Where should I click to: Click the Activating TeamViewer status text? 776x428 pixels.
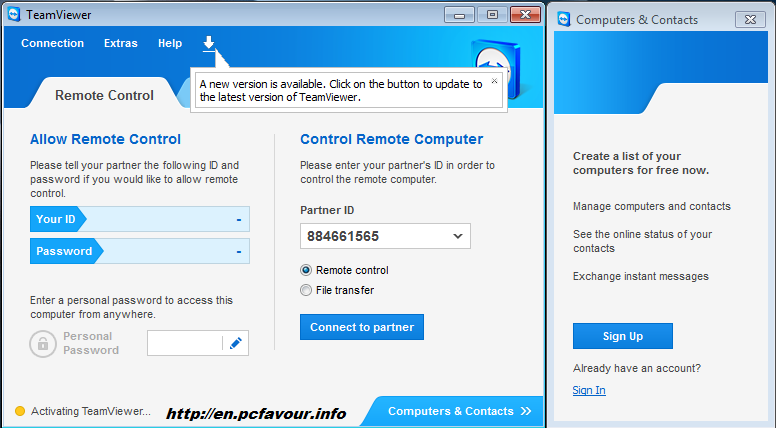[91, 411]
